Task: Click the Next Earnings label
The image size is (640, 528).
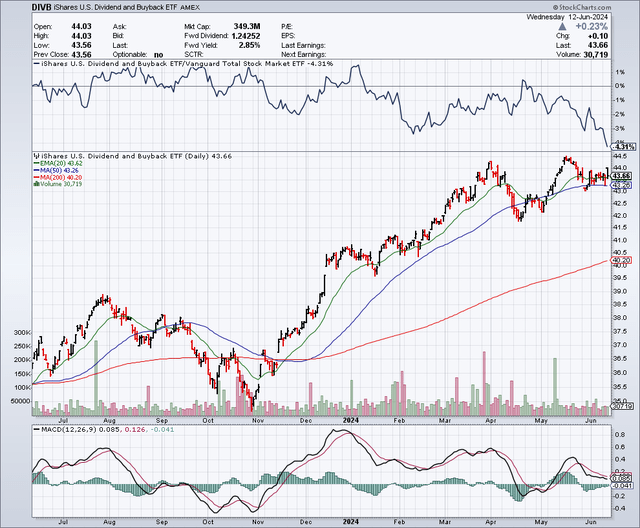Action: [304, 55]
